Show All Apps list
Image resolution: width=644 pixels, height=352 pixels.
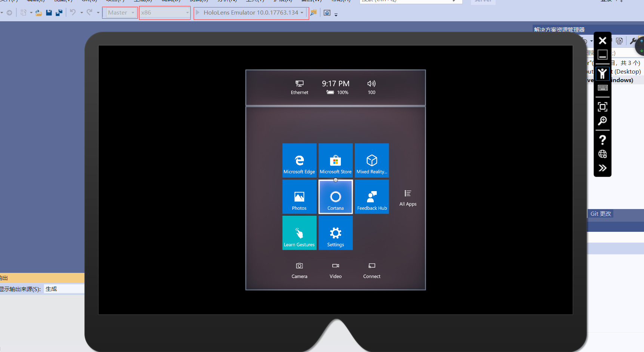408,198
